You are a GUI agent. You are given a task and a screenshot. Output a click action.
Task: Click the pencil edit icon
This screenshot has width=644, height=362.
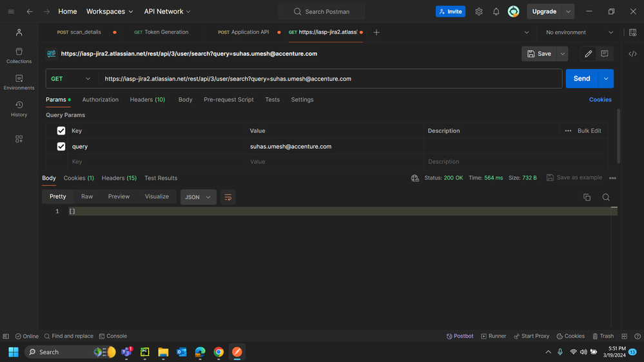588,53
